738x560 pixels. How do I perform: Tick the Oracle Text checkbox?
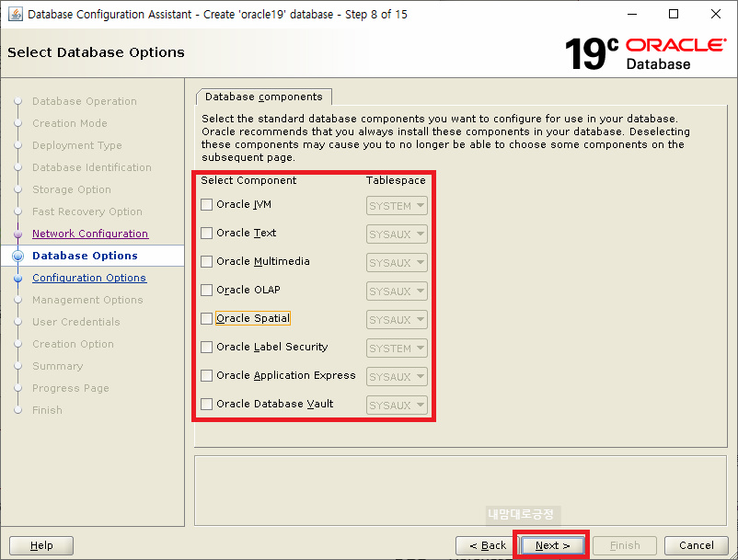point(206,234)
